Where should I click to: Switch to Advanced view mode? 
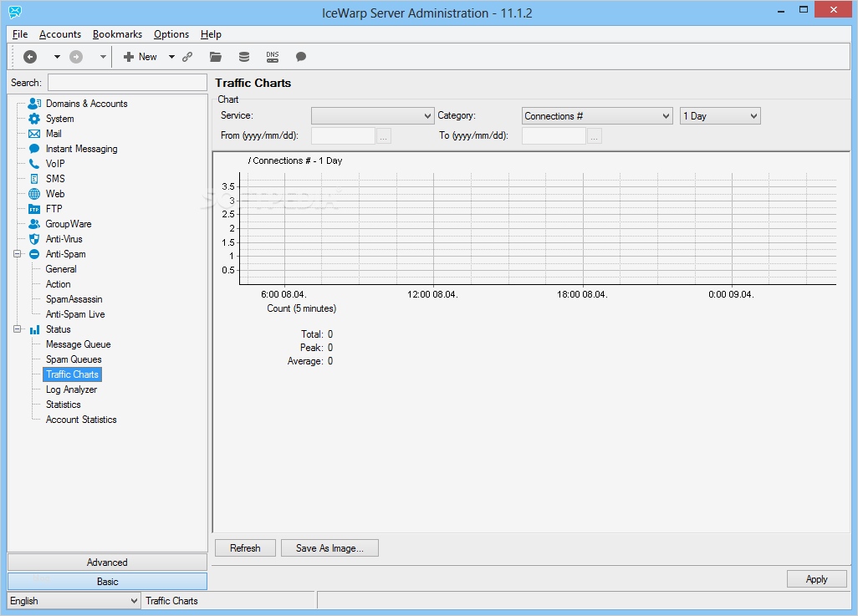tap(107, 563)
